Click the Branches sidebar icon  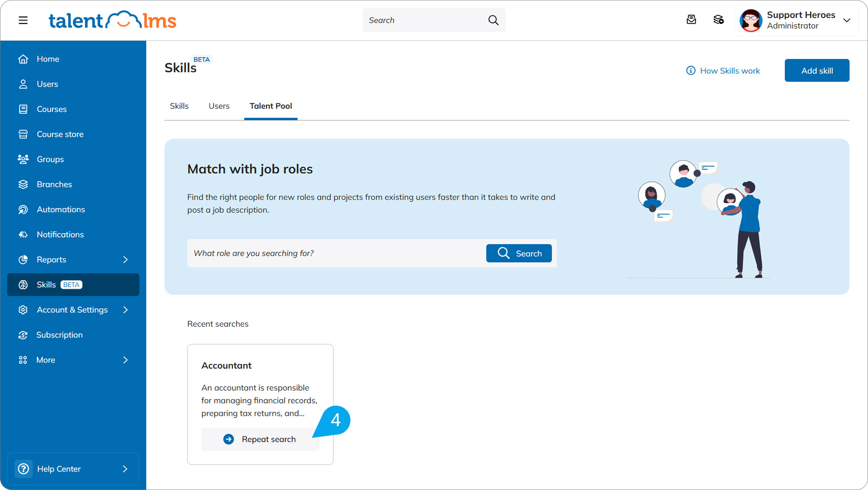(23, 184)
